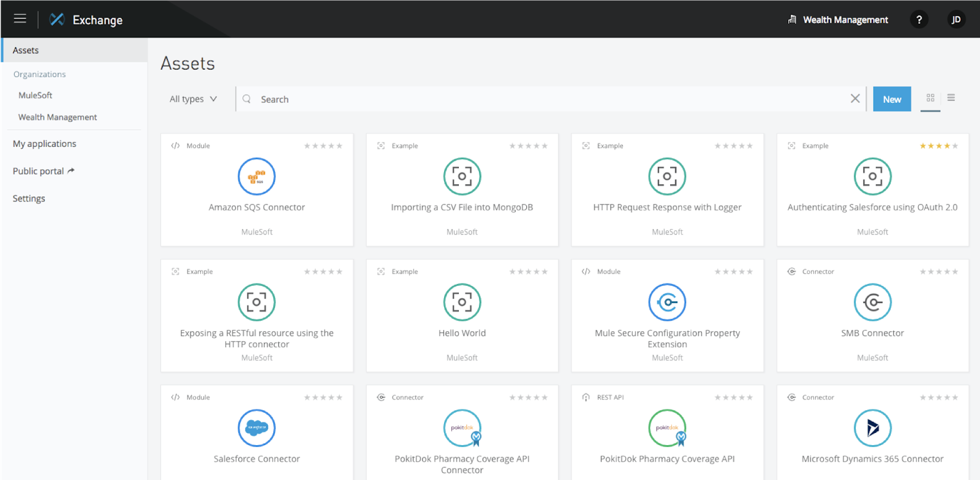The image size is (980, 480).
Task: Click Module type icon on Mule Secure Configuration card
Action: pyautogui.click(x=586, y=271)
